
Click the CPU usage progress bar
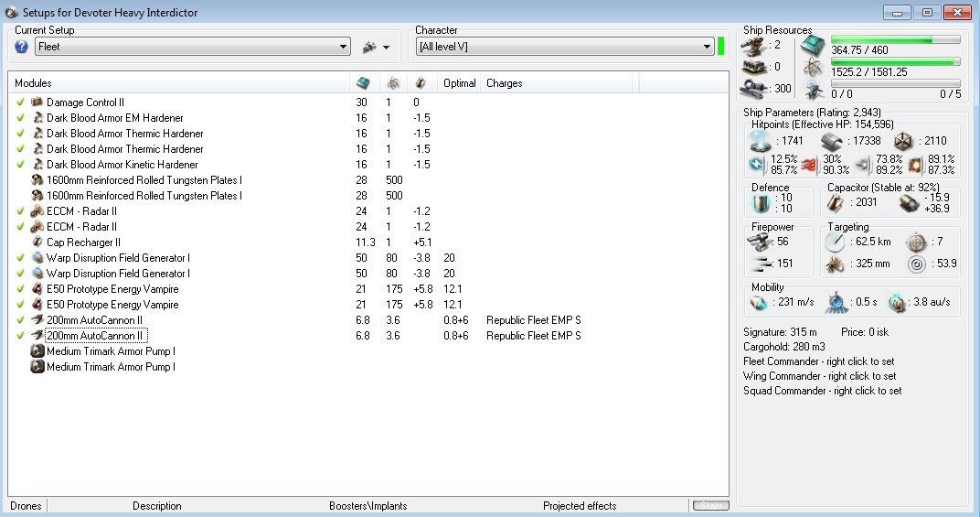(896, 40)
